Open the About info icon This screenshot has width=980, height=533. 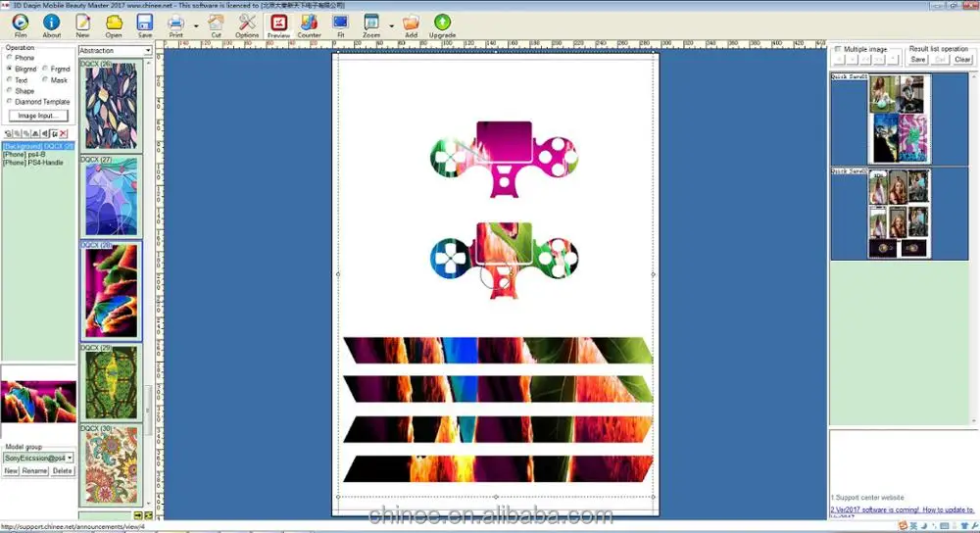[x=51, y=25]
